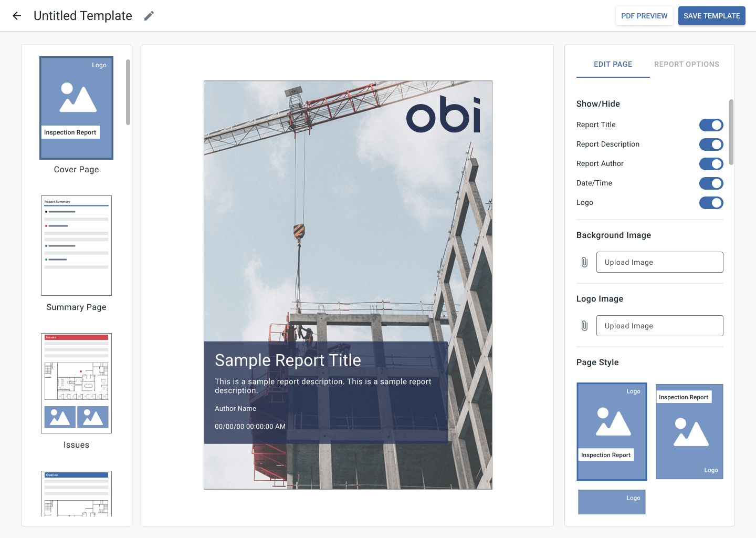Click the back arrow icon
Image resolution: width=756 pixels, height=538 pixels.
(x=17, y=16)
